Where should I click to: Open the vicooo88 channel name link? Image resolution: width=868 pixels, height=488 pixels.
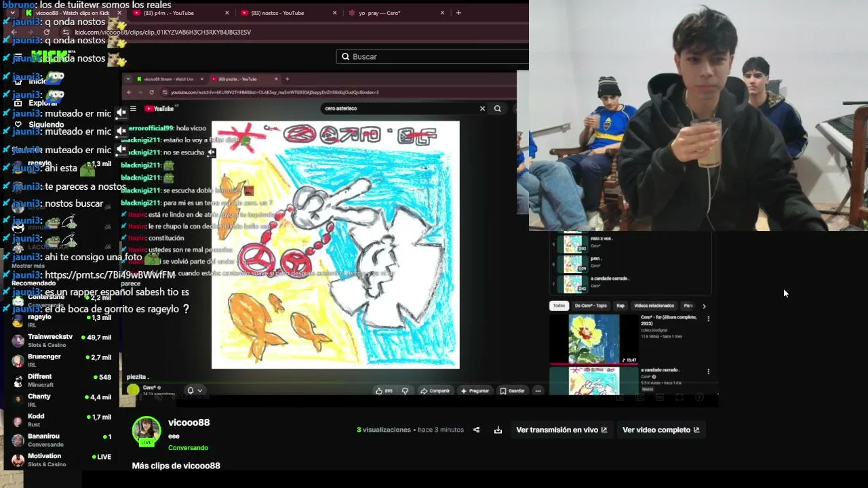coord(189,422)
